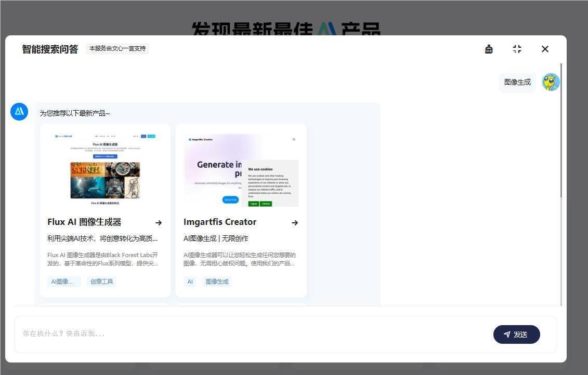Open Imgartfis Creator via its arrow
588x375 pixels.
tap(295, 222)
